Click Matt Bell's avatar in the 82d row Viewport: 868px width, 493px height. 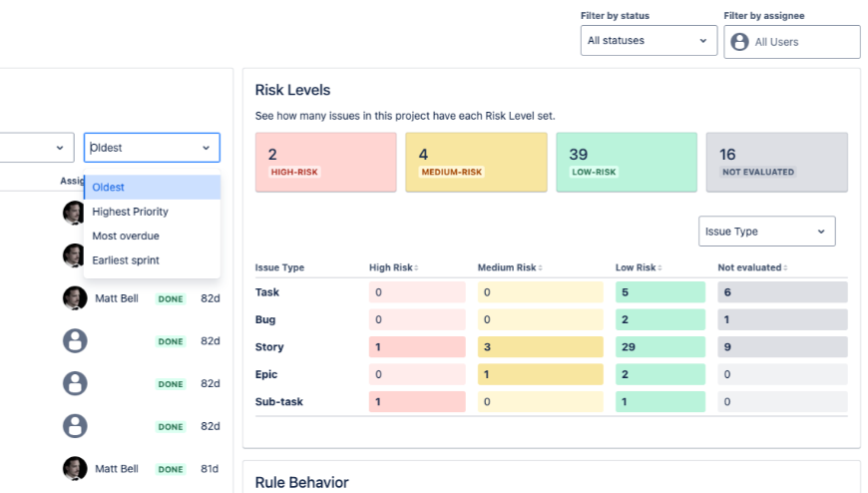point(75,298)
